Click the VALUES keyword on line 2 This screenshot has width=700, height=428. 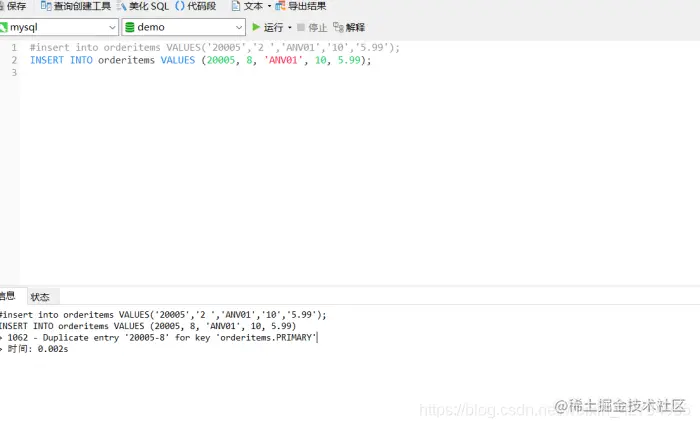pos(178,60)
